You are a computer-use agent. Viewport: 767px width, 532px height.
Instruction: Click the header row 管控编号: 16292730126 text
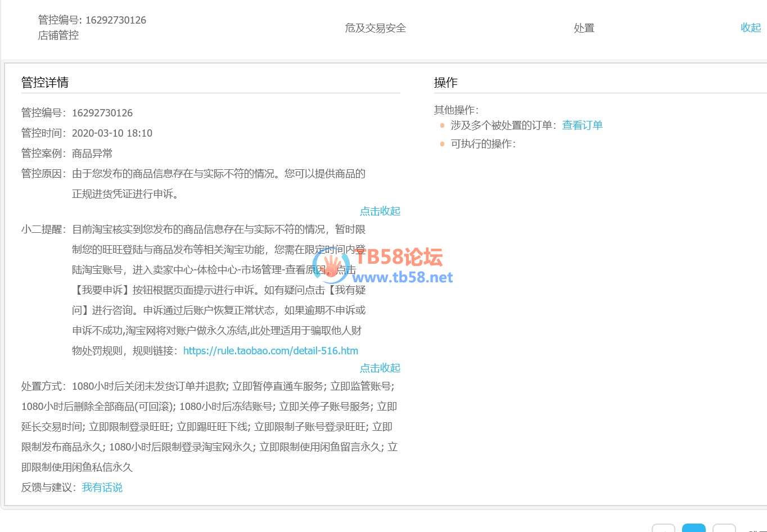pyautogui.click(x=92, y=20)
